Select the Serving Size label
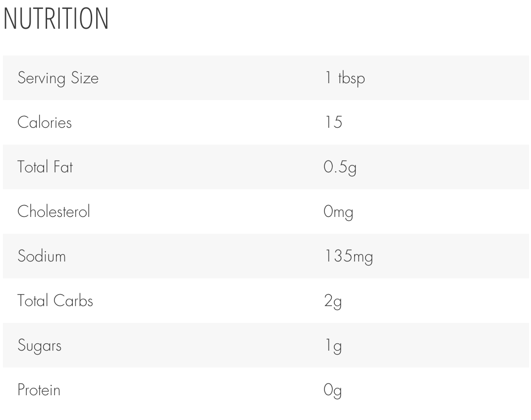 [58, 78]
